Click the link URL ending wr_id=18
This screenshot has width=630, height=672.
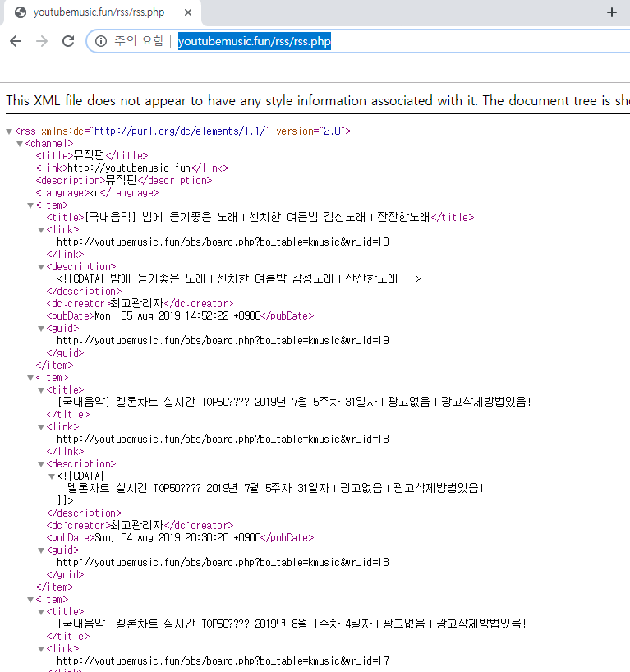tap(223, 440)
